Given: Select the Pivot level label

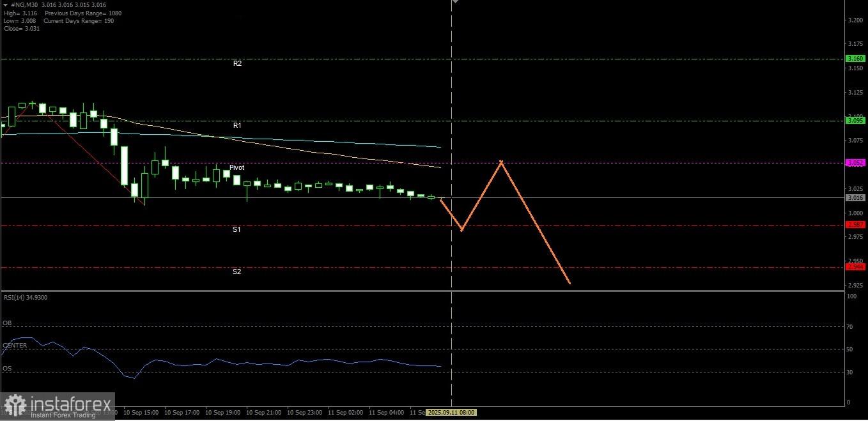Looking at the screenshot, I should [x=236, y=167].
